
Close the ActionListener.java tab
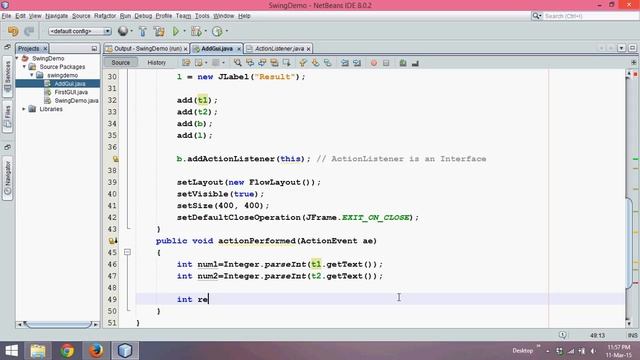click(309, 49)
